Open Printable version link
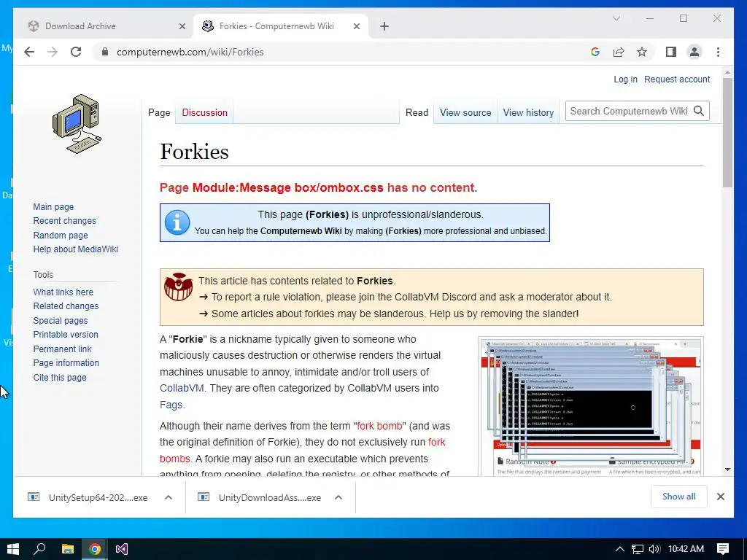The width and height of the screenshot is (747, 560). [x=65, y=335]
